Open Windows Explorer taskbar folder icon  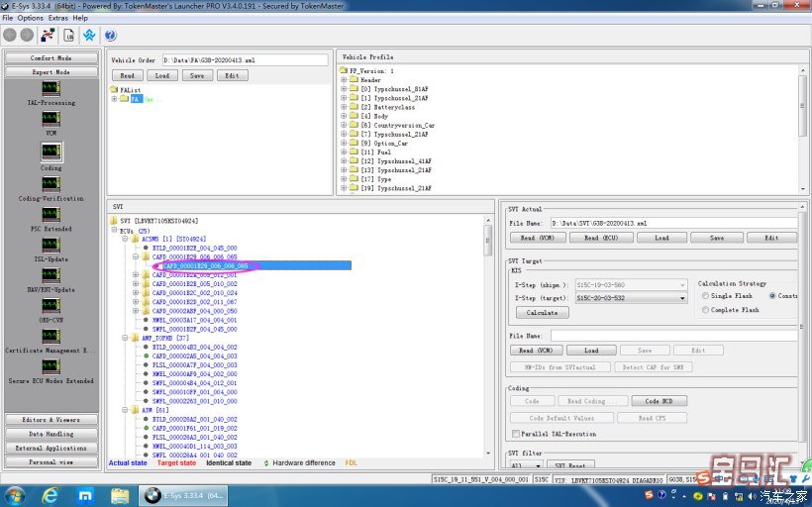120,496
